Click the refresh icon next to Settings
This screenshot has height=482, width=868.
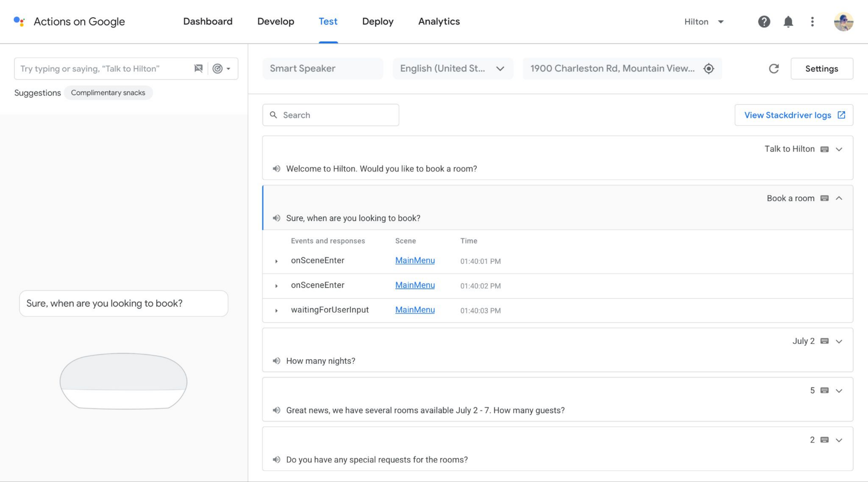(x=774, y=68)
